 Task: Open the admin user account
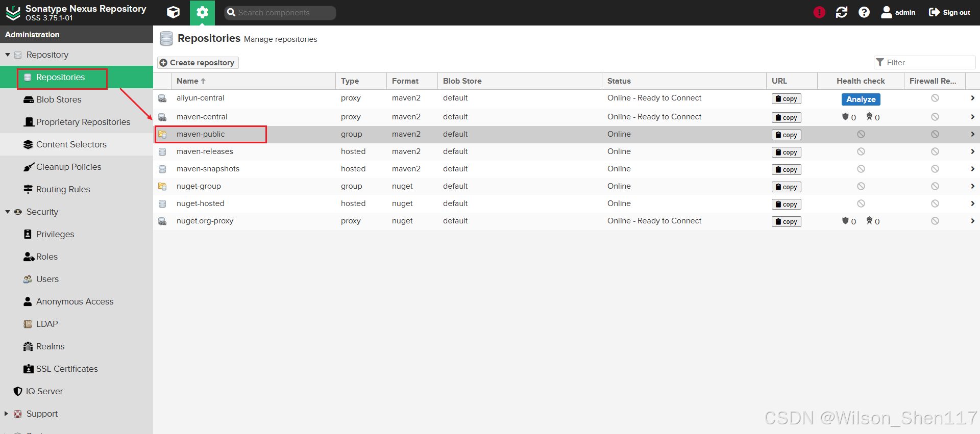click(898, 12)
